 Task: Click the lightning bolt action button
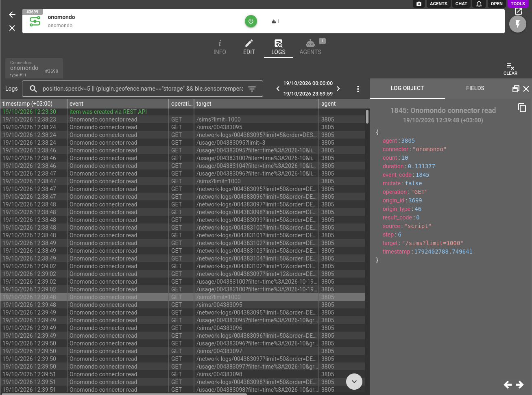tap(518, 24)
